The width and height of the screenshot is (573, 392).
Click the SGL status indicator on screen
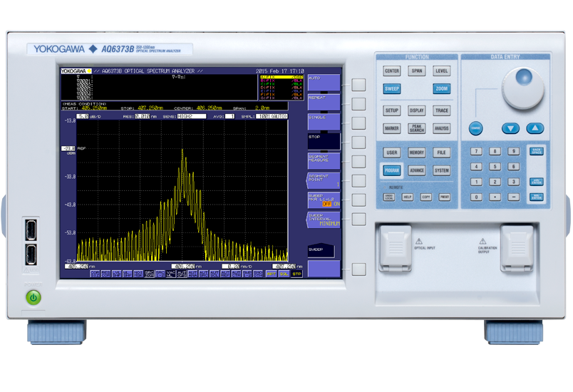coord(284,274)
